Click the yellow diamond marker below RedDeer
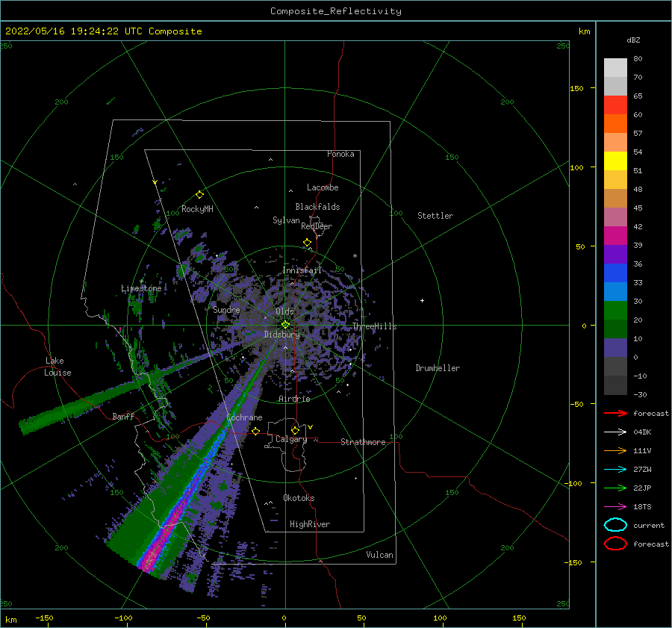Screen dimensions: 672x628 point(308,243)
